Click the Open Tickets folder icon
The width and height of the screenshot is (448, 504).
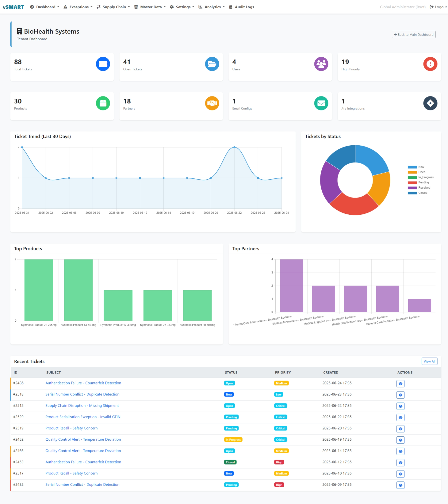click(x=212, y=64)
